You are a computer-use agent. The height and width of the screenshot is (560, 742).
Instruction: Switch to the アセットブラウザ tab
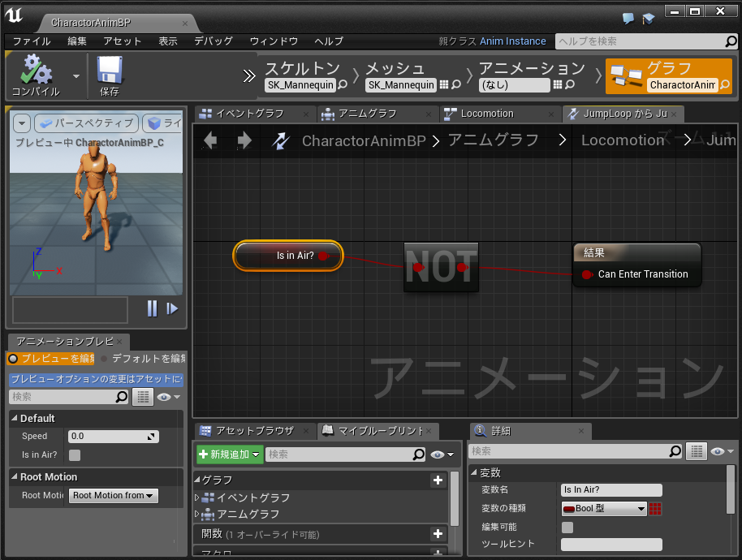pyautogui.click(x=255, y=431)
